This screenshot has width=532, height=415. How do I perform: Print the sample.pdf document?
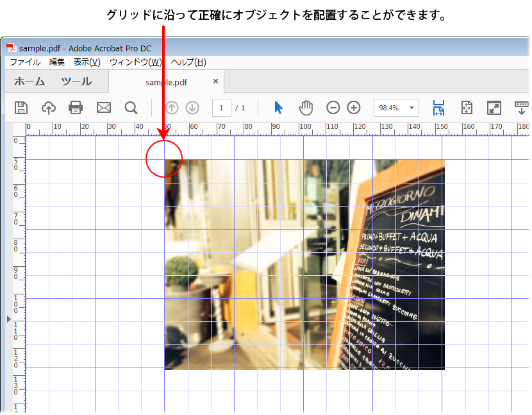pos(76,107)
